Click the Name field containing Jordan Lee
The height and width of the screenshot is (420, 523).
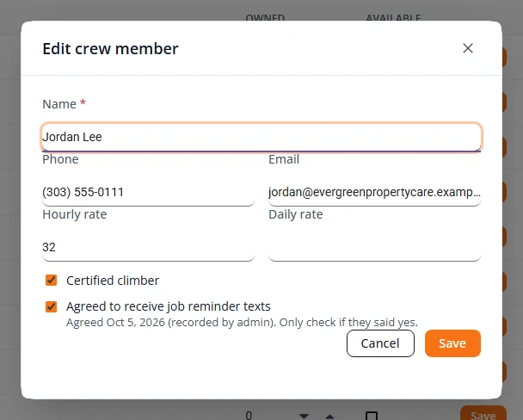(x=261, y=137)
